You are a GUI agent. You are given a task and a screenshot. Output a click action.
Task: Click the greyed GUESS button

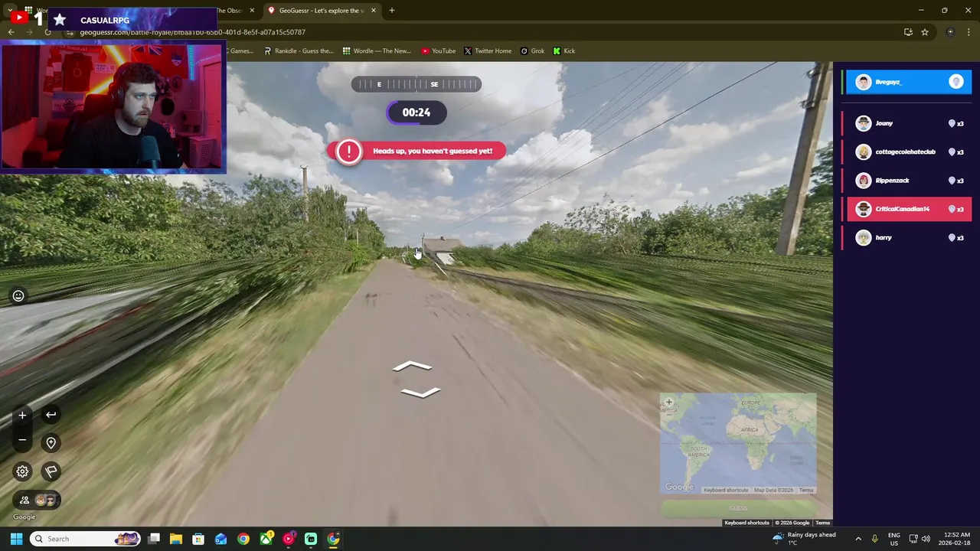pos(738,509)
